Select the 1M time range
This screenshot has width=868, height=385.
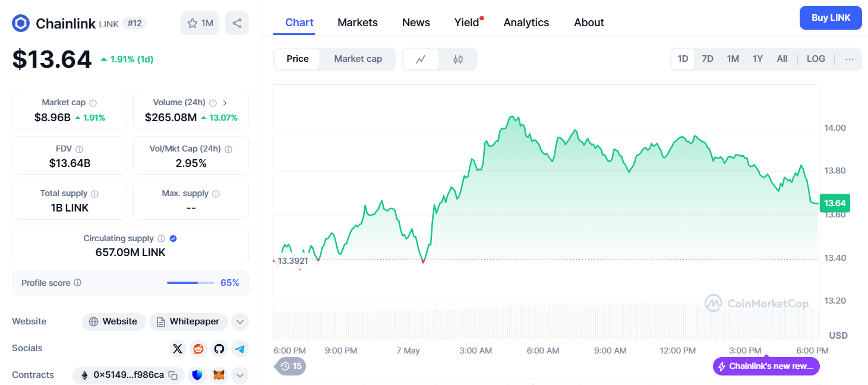pos(733,59)
